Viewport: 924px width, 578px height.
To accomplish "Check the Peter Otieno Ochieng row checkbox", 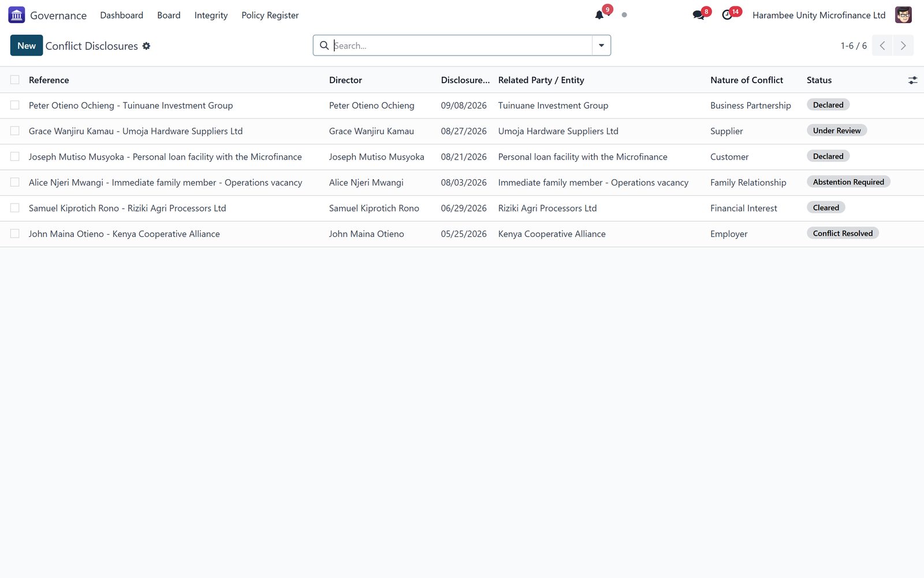I will coord(15,105).
